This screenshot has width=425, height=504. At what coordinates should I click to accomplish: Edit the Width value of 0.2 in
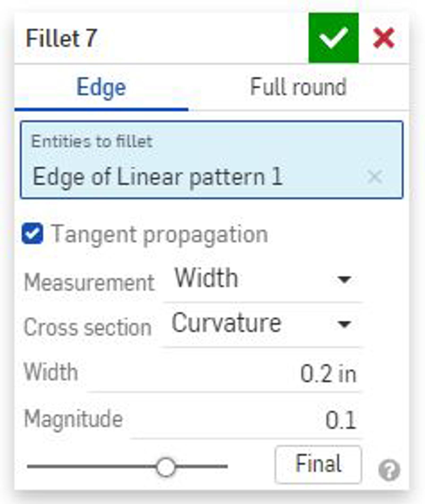point(329,375)
